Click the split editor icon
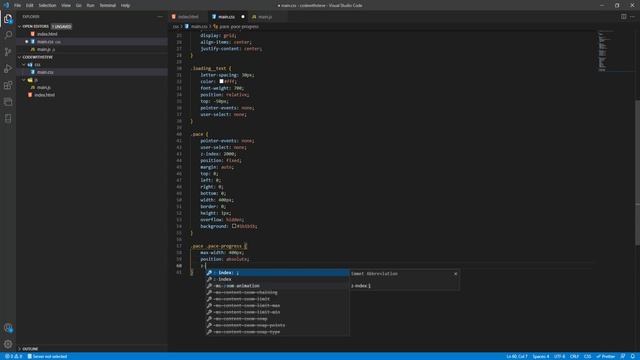Screen dimensions: 640x360 coord(624,17)
